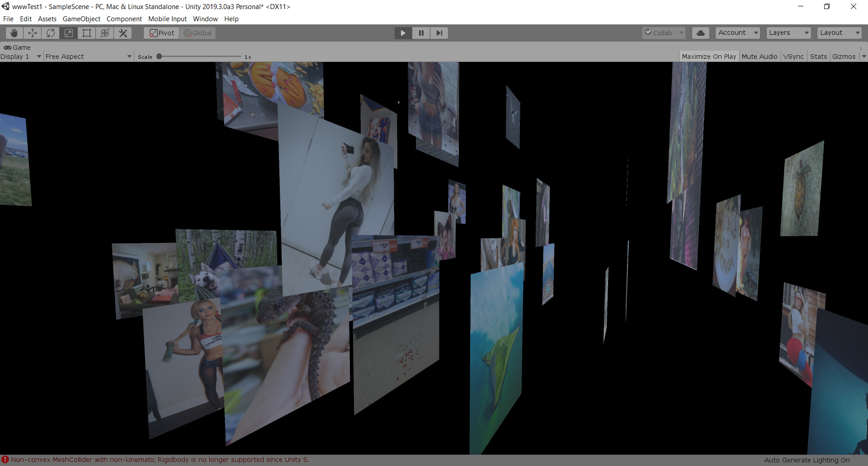Select the combined Transform tool
Screen dimensions: 868x466
pos(105,33)
